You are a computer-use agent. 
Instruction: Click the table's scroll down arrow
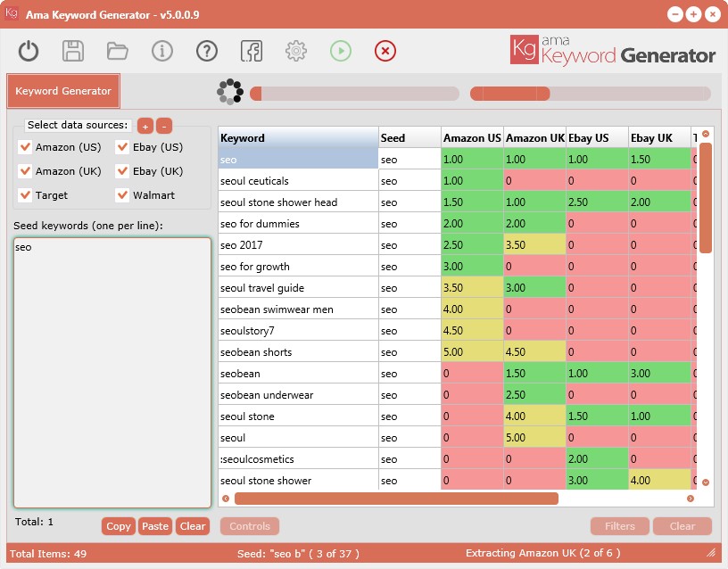click(x=705, y=482)
